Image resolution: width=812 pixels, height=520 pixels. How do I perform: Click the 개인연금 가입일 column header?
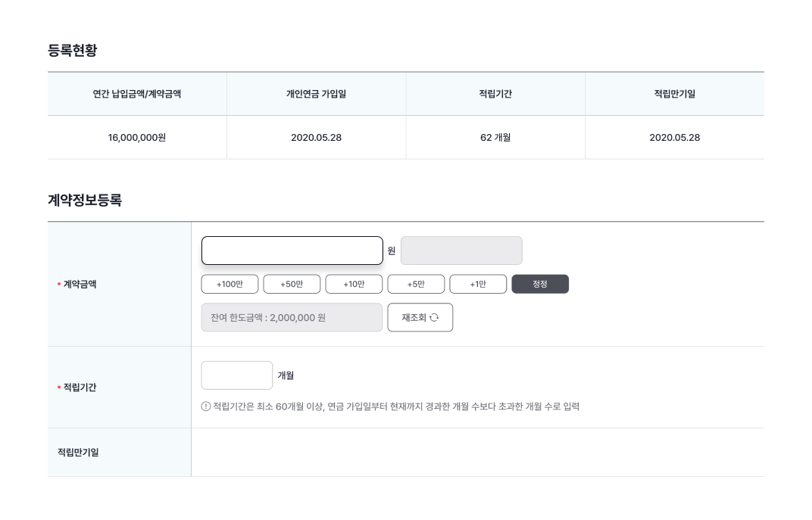(x=317, y=94)
